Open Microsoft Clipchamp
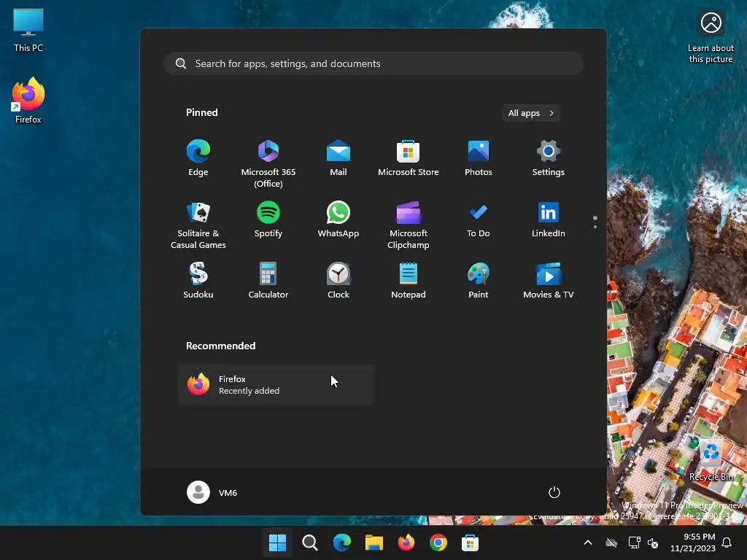This screenshot has width=747, height=560. click(409, 225)
